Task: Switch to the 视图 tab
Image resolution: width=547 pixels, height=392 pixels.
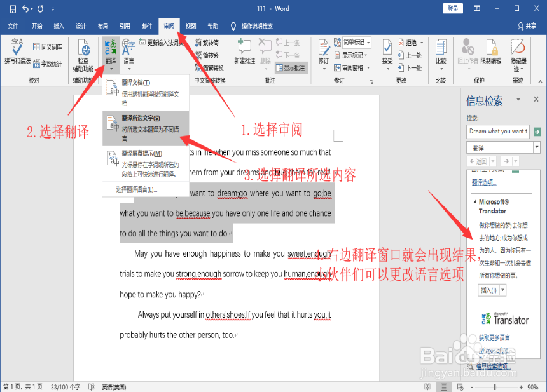Action: [191, 26]
